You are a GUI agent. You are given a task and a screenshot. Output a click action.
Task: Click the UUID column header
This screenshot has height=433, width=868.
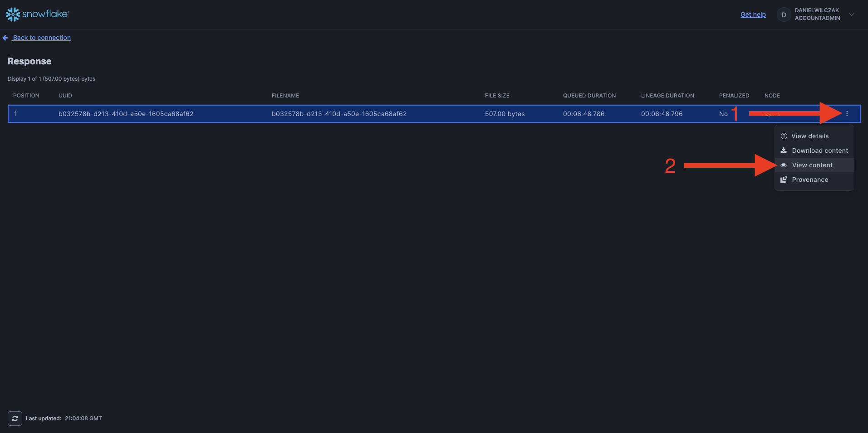click(x=65, y=96)
